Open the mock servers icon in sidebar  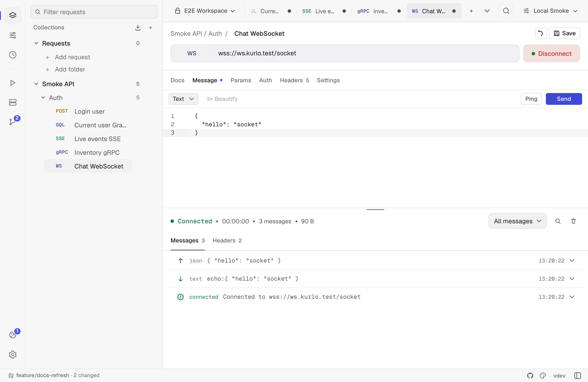click(12, 102)
